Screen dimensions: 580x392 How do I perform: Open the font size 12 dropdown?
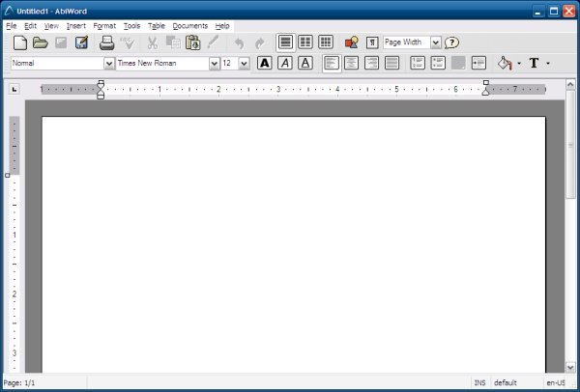coord(244,64)
